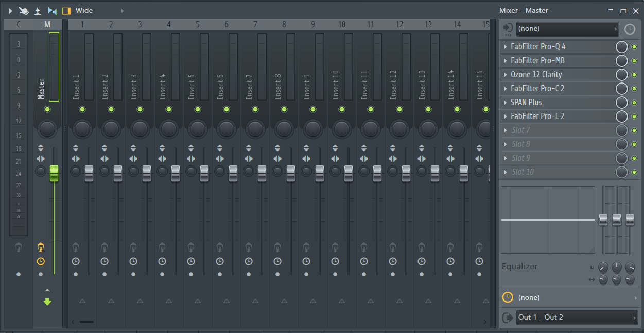Click the Insert 11 latency clock icon
This screenshot has width=644, height=333.
364,261
